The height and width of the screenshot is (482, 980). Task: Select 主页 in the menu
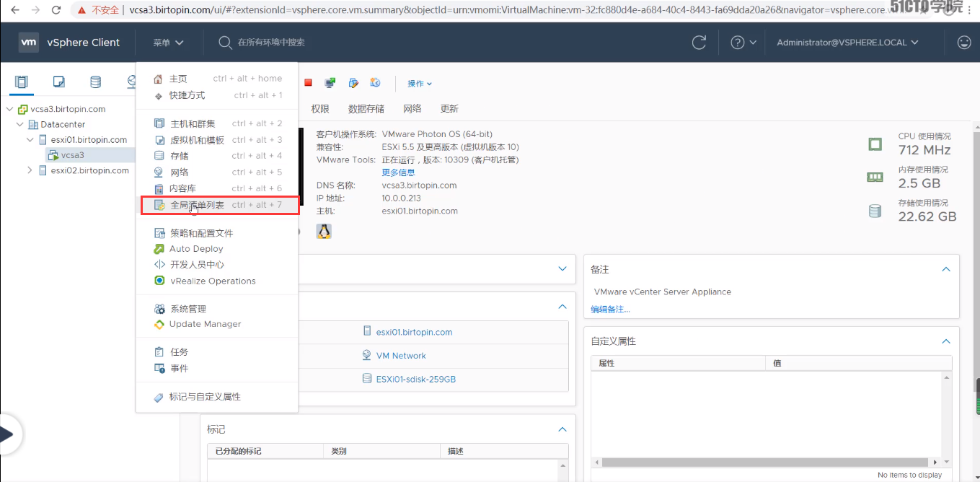217,79
